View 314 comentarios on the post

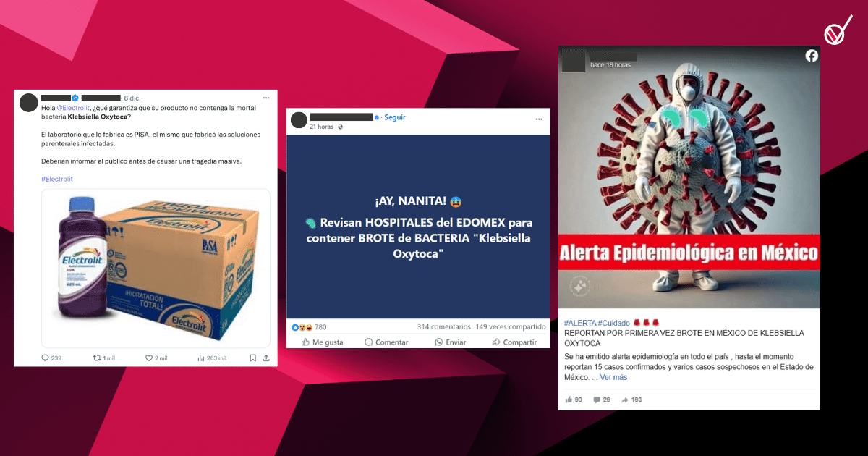[x=444, y=327]
